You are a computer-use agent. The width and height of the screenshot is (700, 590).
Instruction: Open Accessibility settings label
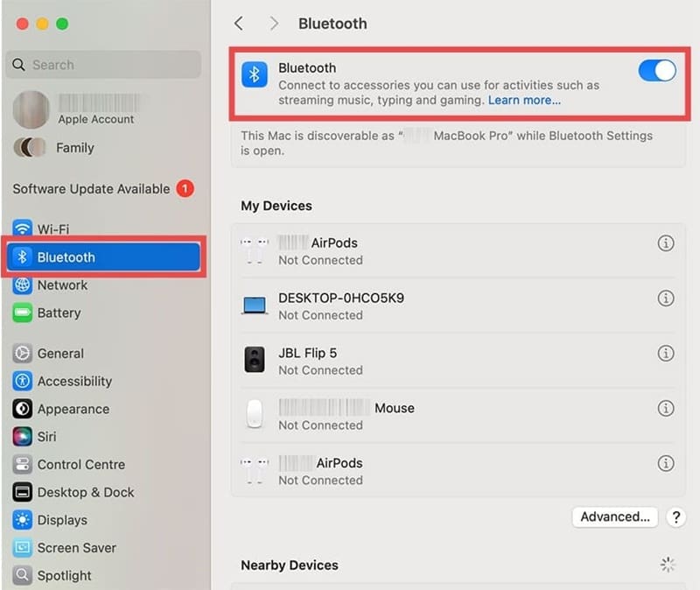point(74,382)
